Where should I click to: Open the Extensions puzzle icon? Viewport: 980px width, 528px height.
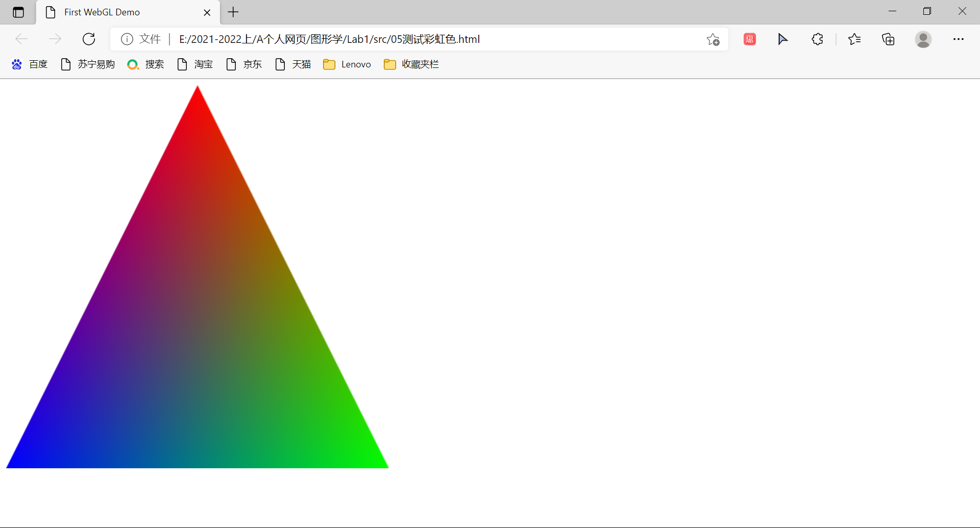pos(817,39)
